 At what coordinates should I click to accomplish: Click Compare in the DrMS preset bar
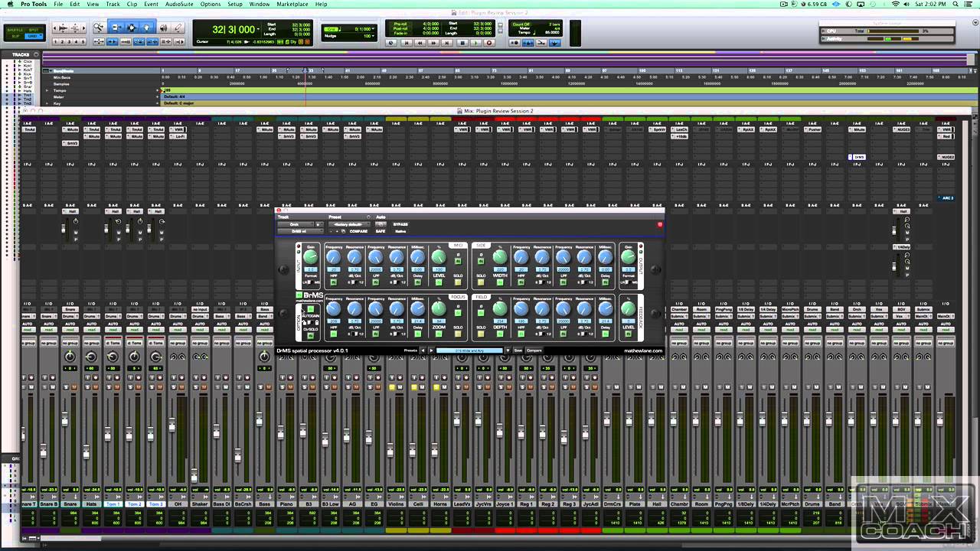(x=534, y=350)
